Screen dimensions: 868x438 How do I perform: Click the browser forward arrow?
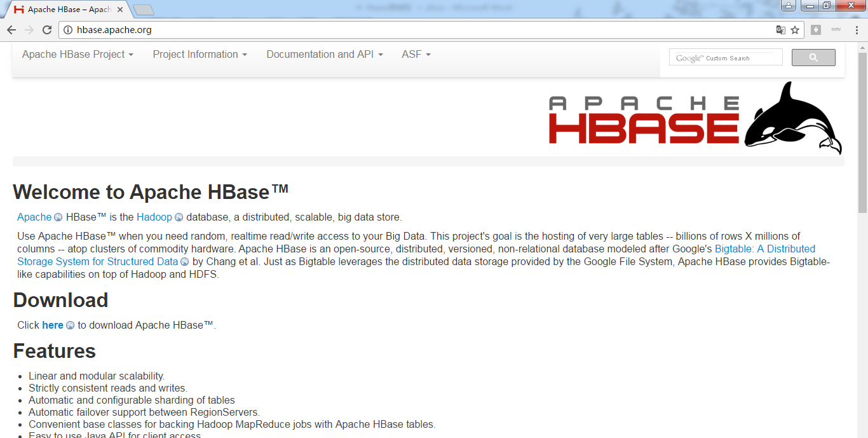coord(29,30)
